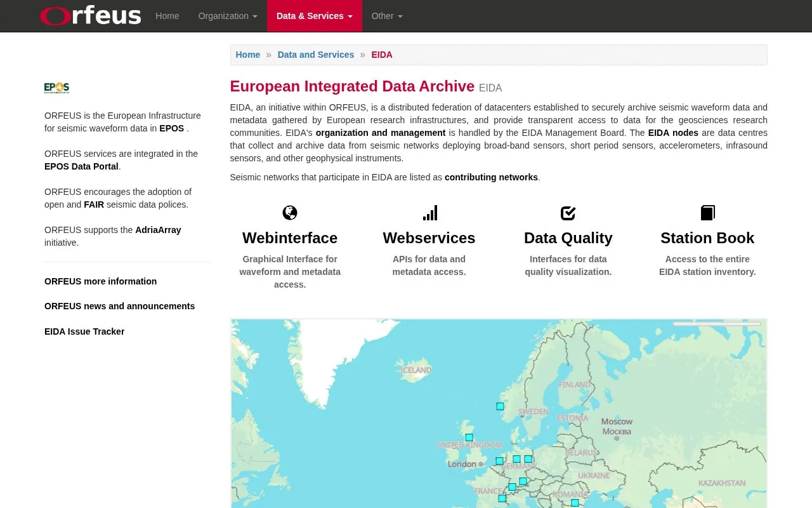Go to the Data Quality heading link
Image resolution: width=812 pixels, height=508 pixels.
pyautogui.click(x=568, y=238)
